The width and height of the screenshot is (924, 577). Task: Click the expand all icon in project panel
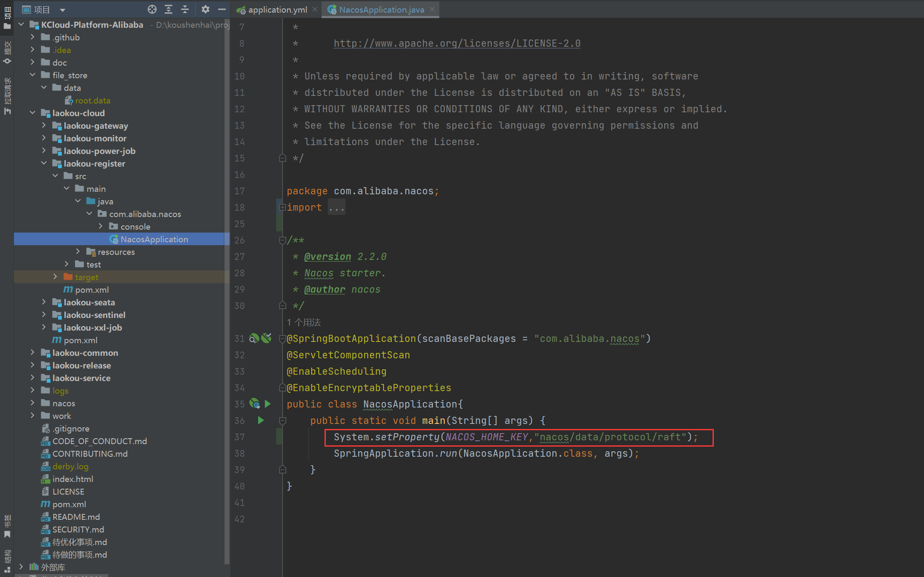tap(169, 9)
